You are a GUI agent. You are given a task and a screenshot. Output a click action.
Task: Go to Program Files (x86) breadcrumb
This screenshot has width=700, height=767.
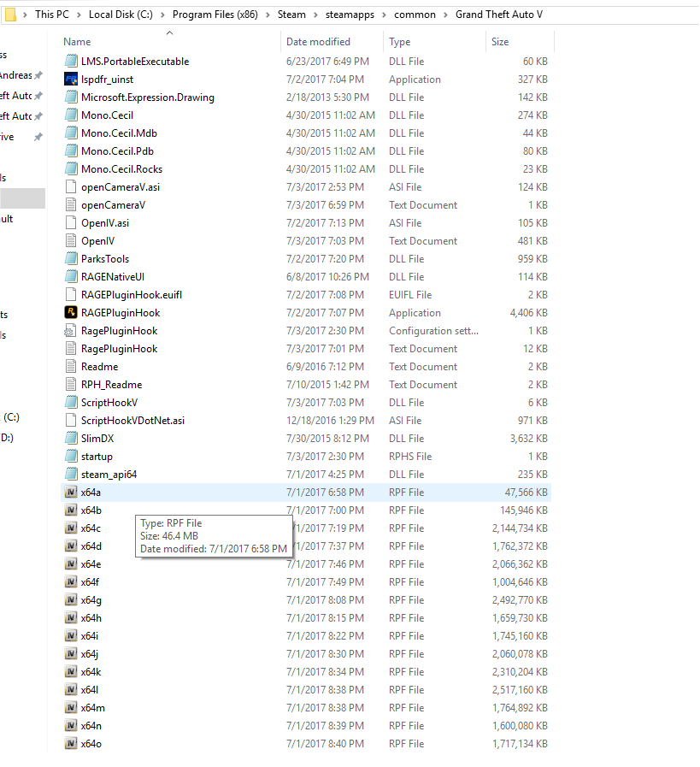[x=215, y=15]
